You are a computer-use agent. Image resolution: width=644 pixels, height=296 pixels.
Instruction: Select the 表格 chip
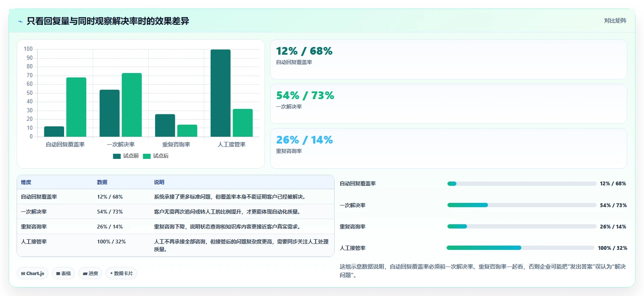(63, 273)
